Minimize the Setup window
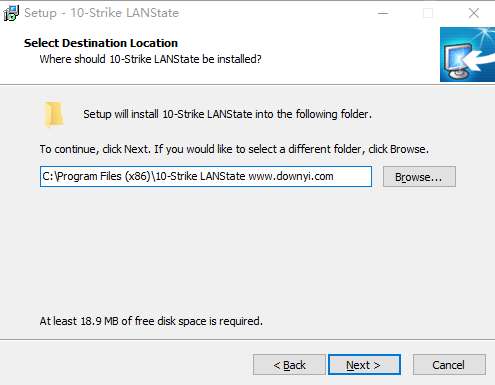Image resolution: width=495 pixels, height=385 pixels. pyautogui.click(x=383, y=13)
